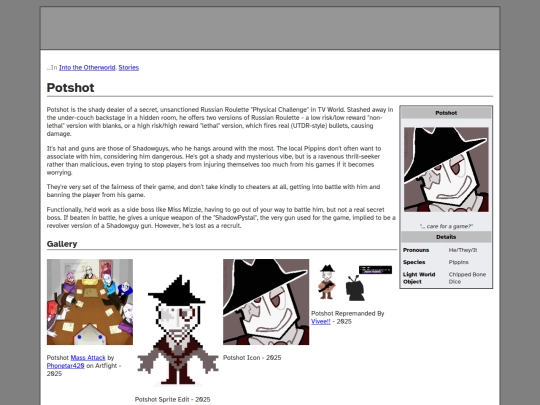Follow the Mass Attack link
This screenshot has width=540, height=405.
pos(88,358)
